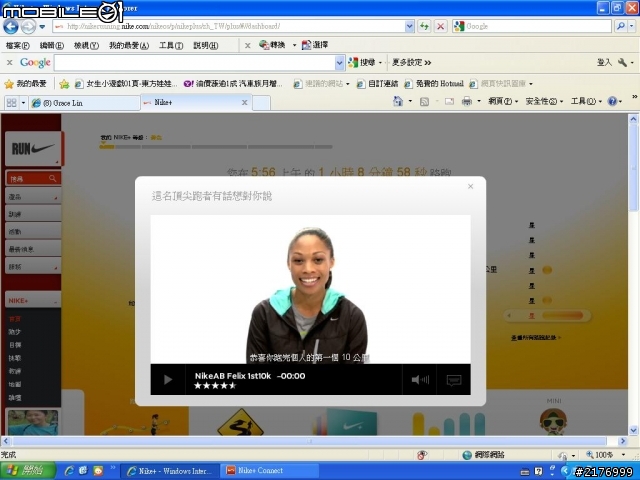The height and width of the screenshot is (480, 640).
Task: Click the Nike RUN logo
Action: (33, 149)
